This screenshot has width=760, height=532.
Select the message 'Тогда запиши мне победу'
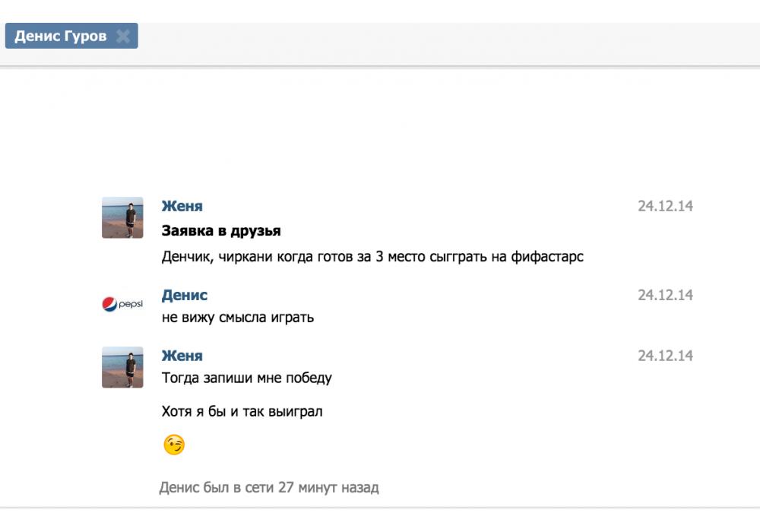point(246,378)
